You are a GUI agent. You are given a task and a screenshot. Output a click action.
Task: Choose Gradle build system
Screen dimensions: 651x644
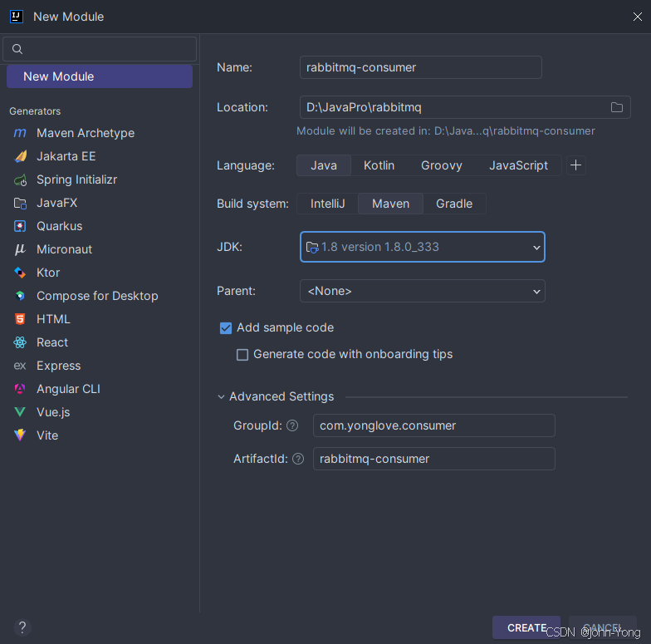coord(454,204)
